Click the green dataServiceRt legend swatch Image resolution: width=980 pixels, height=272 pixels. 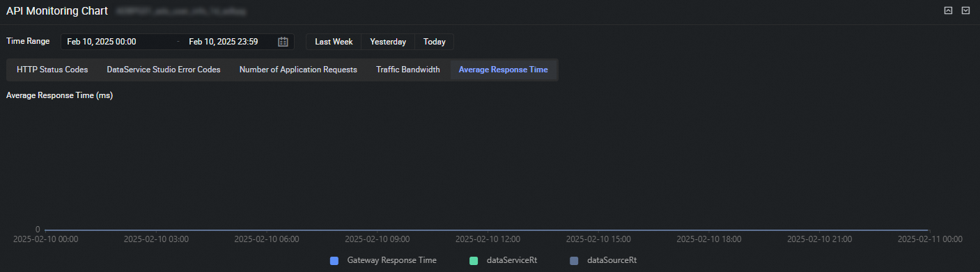(x=473, y=260)
